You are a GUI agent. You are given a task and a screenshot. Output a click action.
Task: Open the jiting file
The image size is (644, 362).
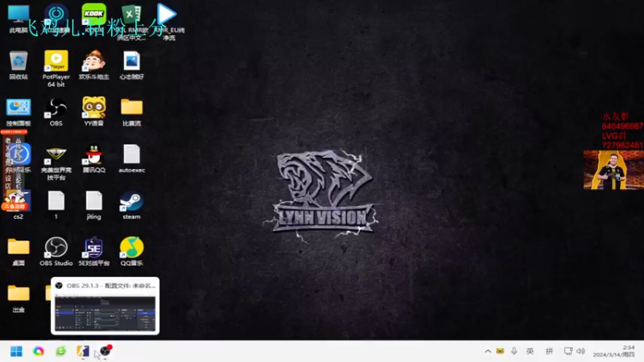coord(93,204)
